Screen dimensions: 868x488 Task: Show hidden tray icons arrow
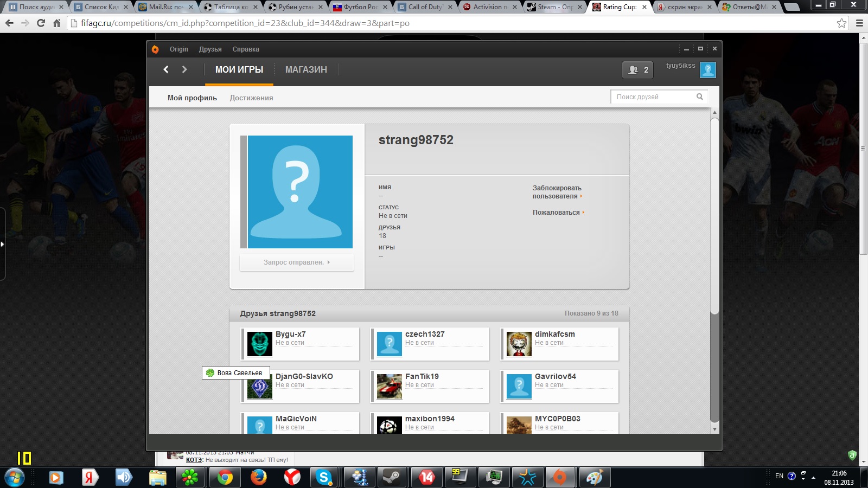coord(813,478)
